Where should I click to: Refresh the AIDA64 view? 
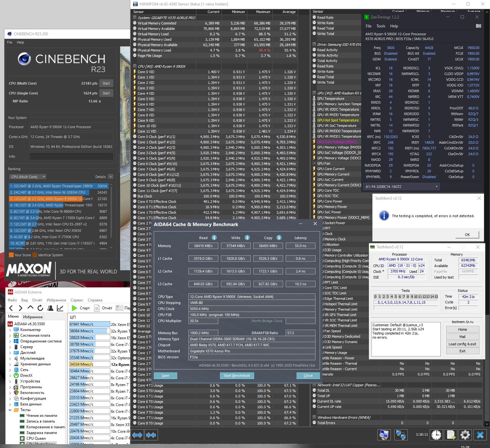[x=40, y=308]
